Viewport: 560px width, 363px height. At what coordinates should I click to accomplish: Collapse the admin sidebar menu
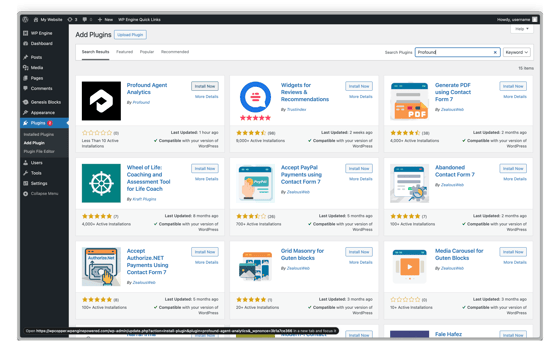44,194
